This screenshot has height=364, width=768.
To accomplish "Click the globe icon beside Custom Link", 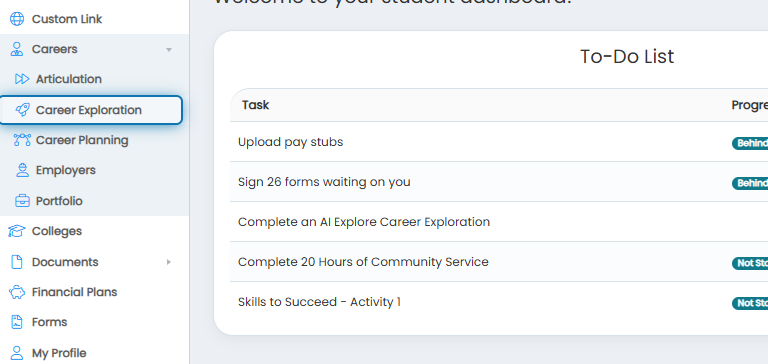I will click(17, 19).
